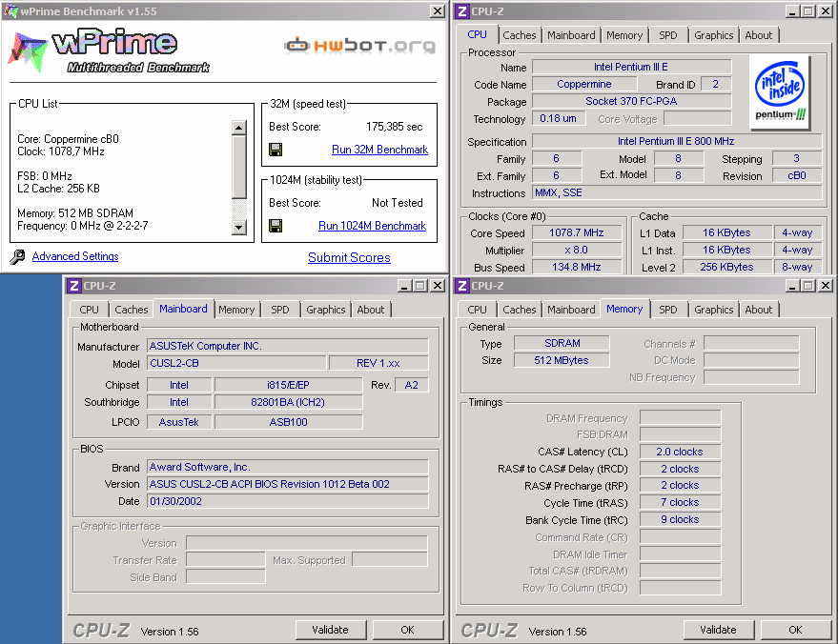Select About tab in Mainboard CPU-Z window
This screenshot has height=644, width=838.
click(x=370, y=310)
